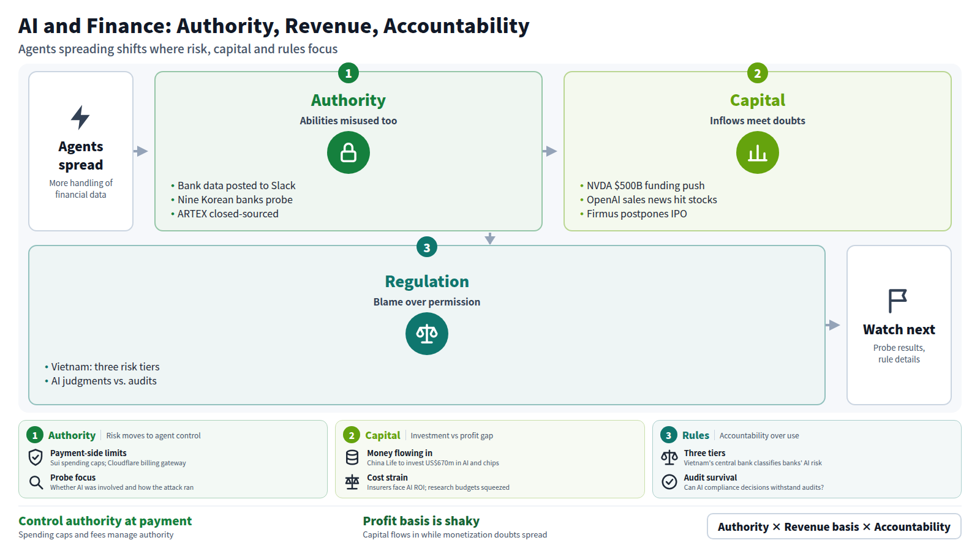Click the Rules heading in the bottom panel

pos(696,435)
